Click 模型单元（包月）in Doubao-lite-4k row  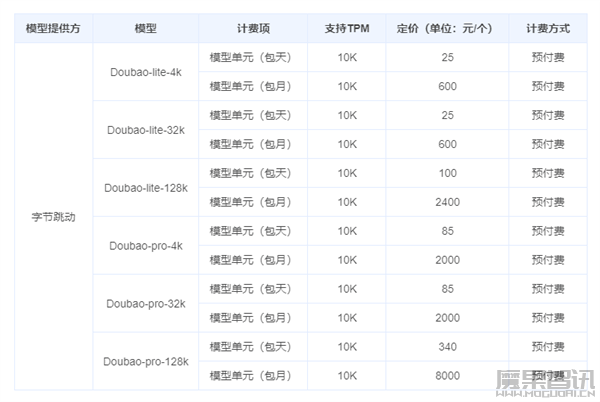point(251,86)
